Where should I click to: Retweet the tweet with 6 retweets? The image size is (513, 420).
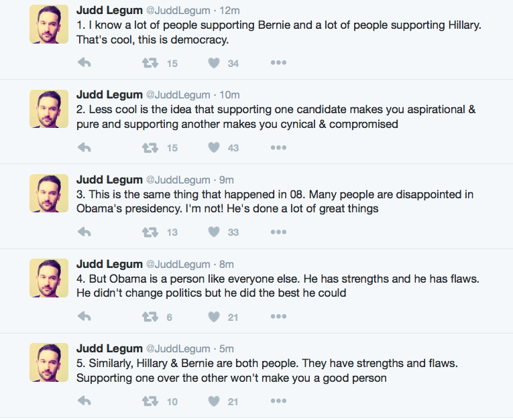(x=150, y=316)
